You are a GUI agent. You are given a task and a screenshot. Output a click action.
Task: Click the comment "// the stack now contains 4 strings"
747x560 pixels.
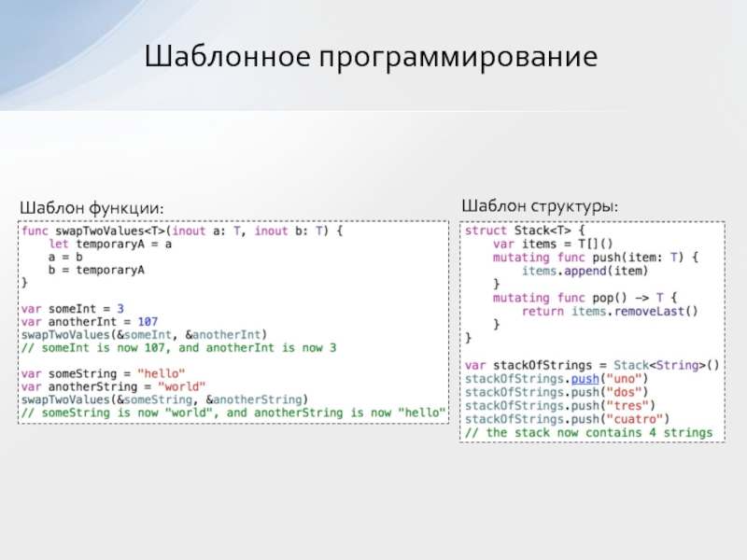(589, 433)
